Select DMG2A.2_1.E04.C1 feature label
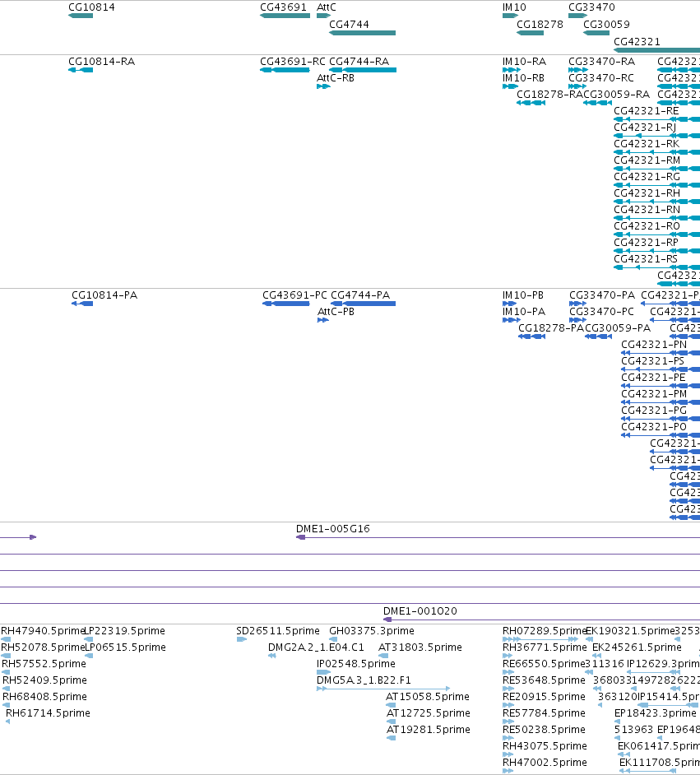This screenshot has width=700, height=775. 316,647
